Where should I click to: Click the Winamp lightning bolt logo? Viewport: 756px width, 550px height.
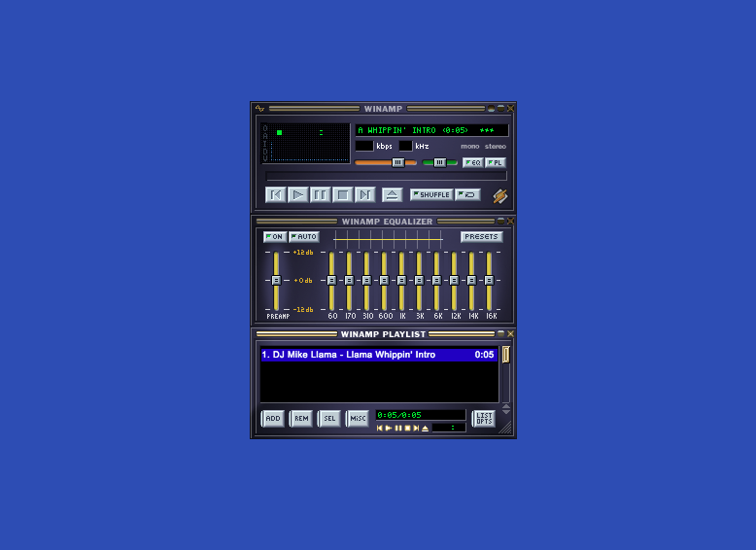(x=499, y=195)
